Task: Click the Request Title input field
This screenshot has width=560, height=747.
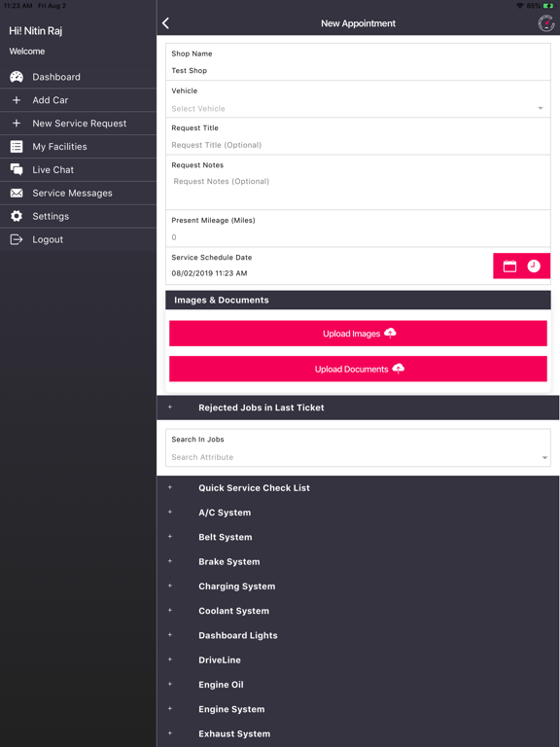Action: 358,145
